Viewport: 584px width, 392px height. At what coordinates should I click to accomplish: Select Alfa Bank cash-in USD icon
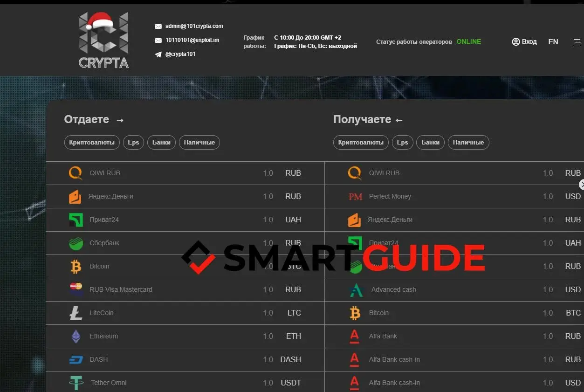354,383
